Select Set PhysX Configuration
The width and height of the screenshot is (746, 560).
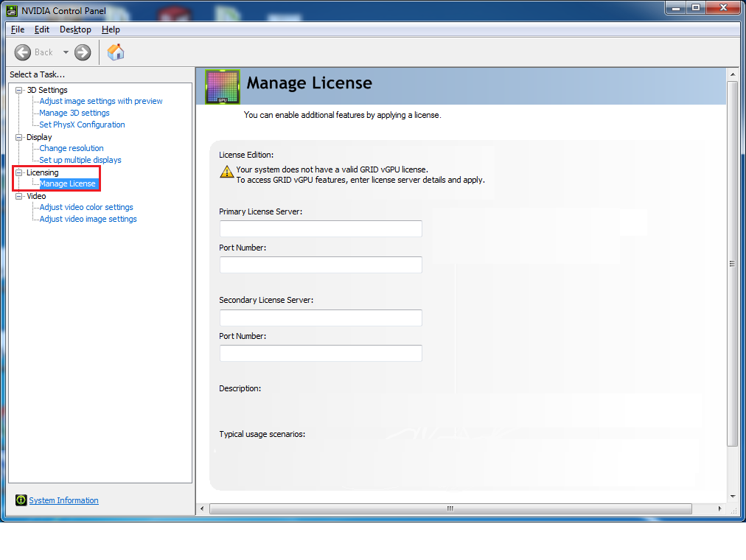tap(82, 125)
